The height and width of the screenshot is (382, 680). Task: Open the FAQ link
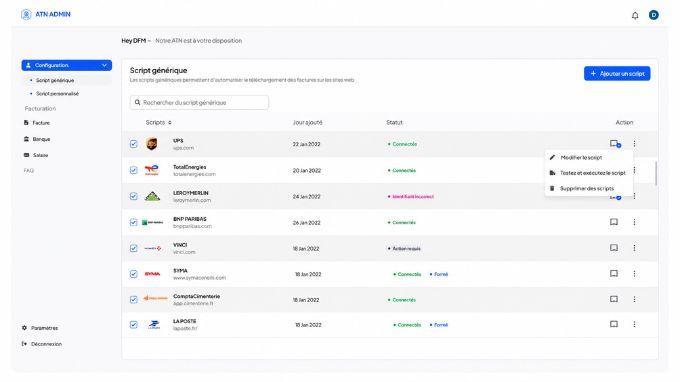click(29, 170)
